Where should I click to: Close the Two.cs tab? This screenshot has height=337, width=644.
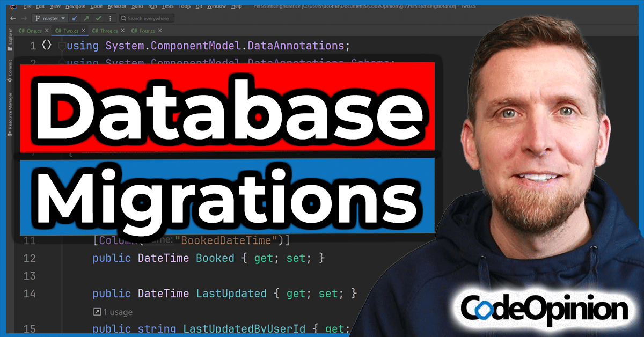point(82,31)
